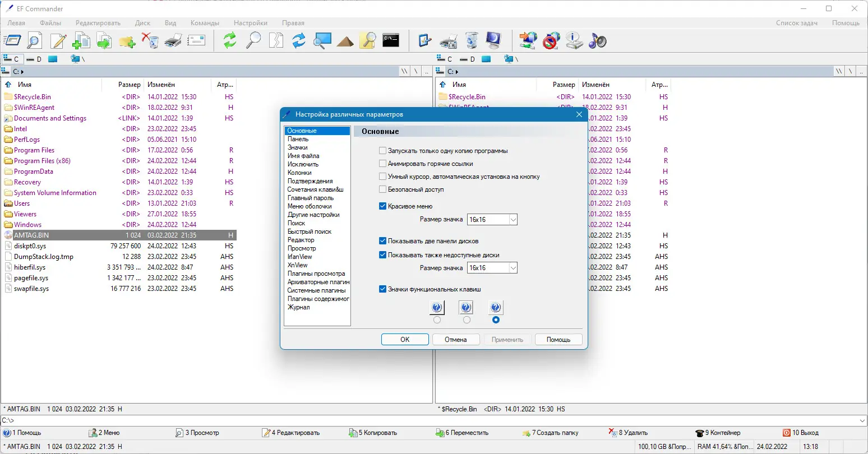
Task: Enable 'Запускать только одну копию программы' checkbox
Action: 382,151
